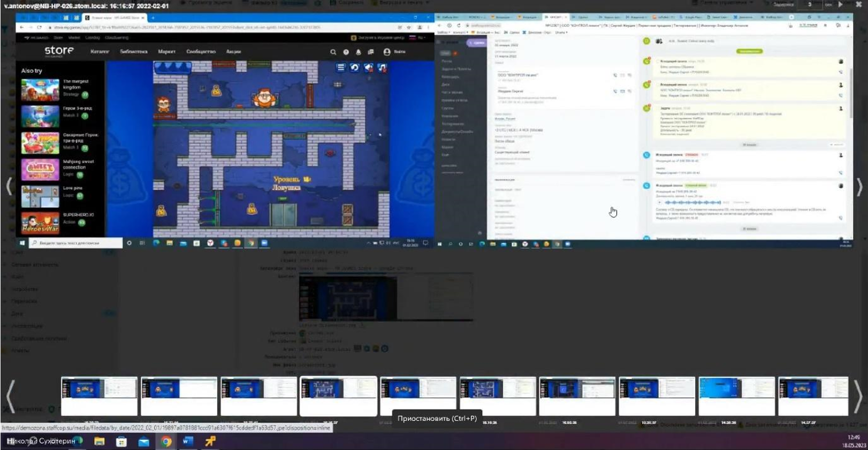Click the clock on the main taskbar
Screen dimensions: 868x450
853,441
